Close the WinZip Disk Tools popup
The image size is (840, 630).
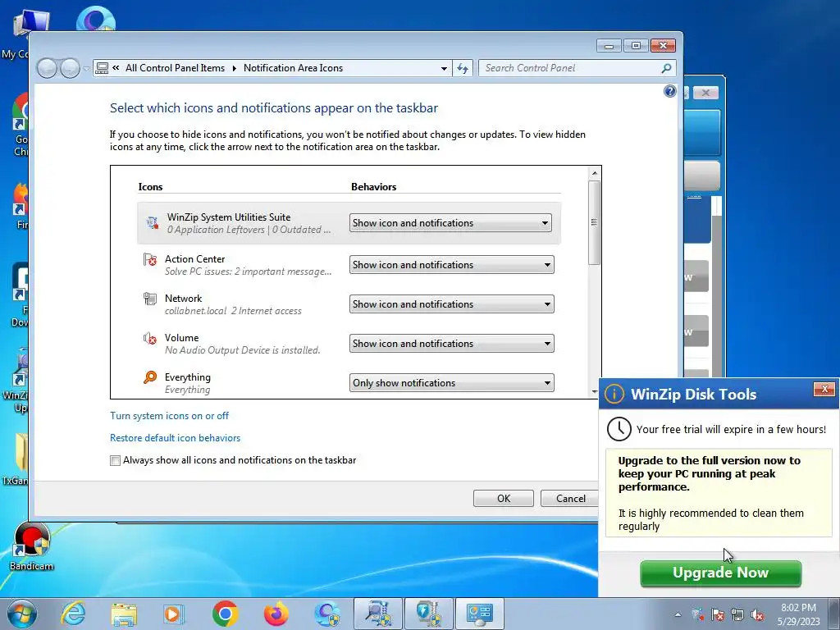pyautogui.click(x=824, y=389)
